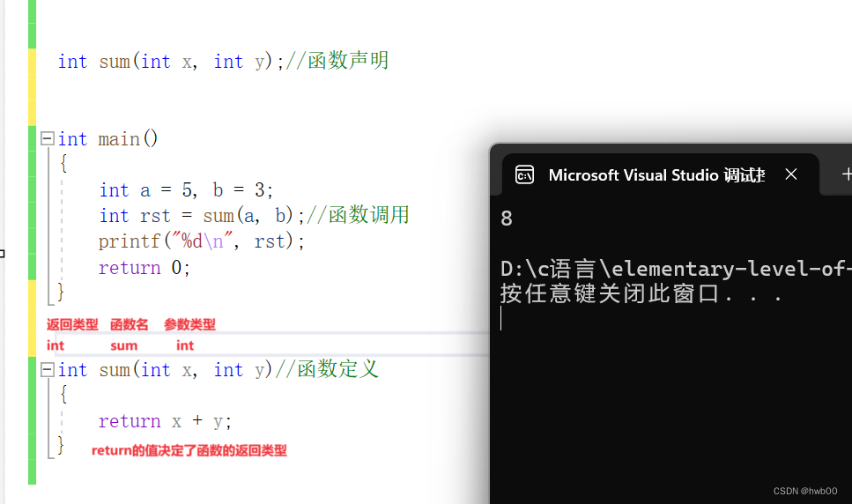Click the sum function definition header line
The image size is (852, 504).
218,370
